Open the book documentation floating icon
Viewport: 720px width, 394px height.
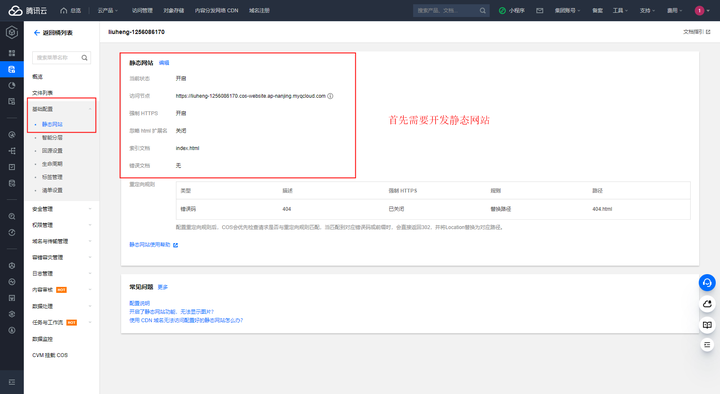coord(707,325)
